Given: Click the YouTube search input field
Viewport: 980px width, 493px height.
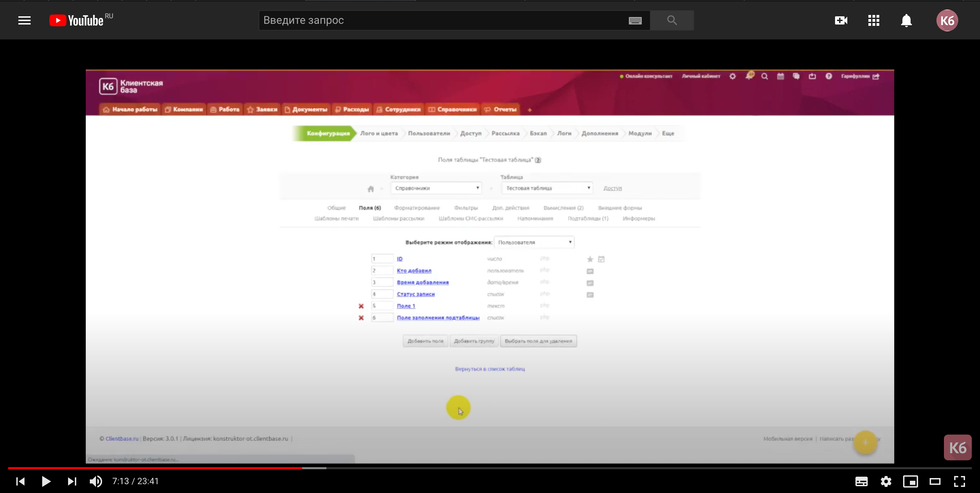Looking at the screenshot, I should click(441, 20).
